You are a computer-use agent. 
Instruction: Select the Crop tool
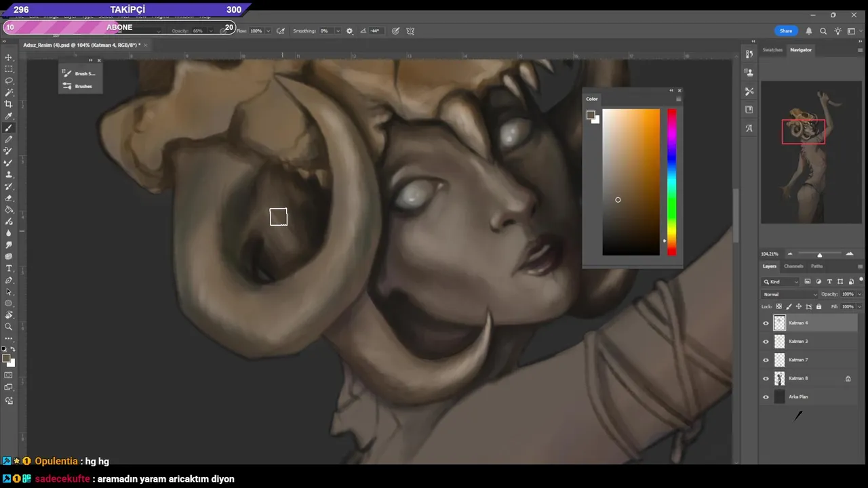point(9,104)
